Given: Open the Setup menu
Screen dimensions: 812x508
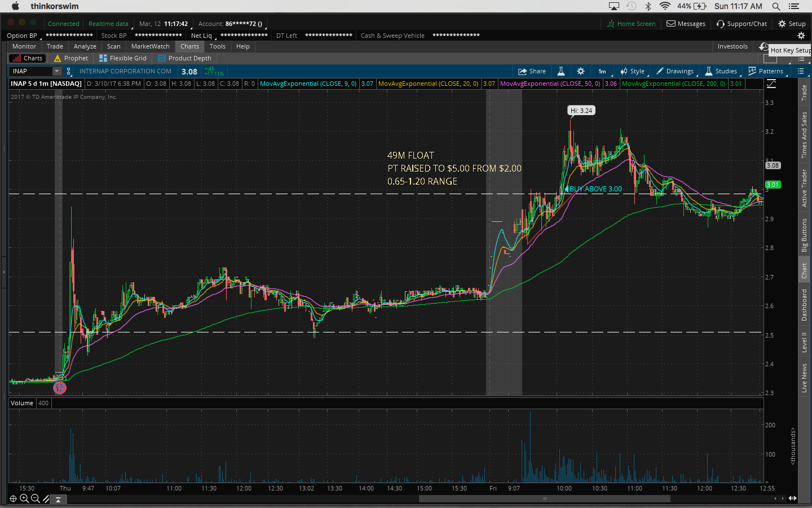Looking at the screenshot, I should (792, 24).
